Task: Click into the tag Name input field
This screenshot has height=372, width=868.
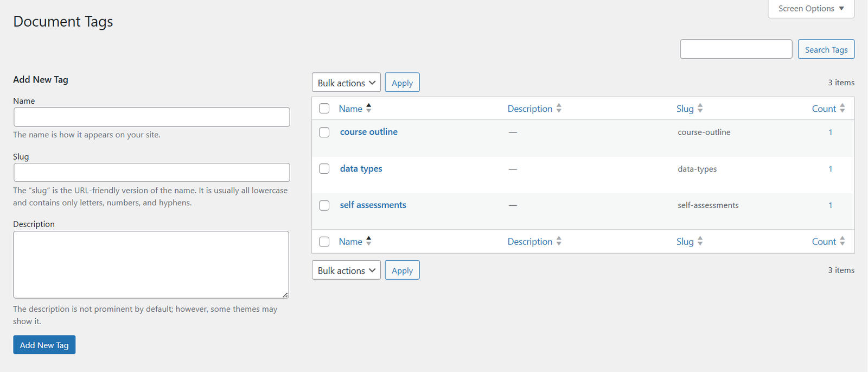Action: click(151, 117)
